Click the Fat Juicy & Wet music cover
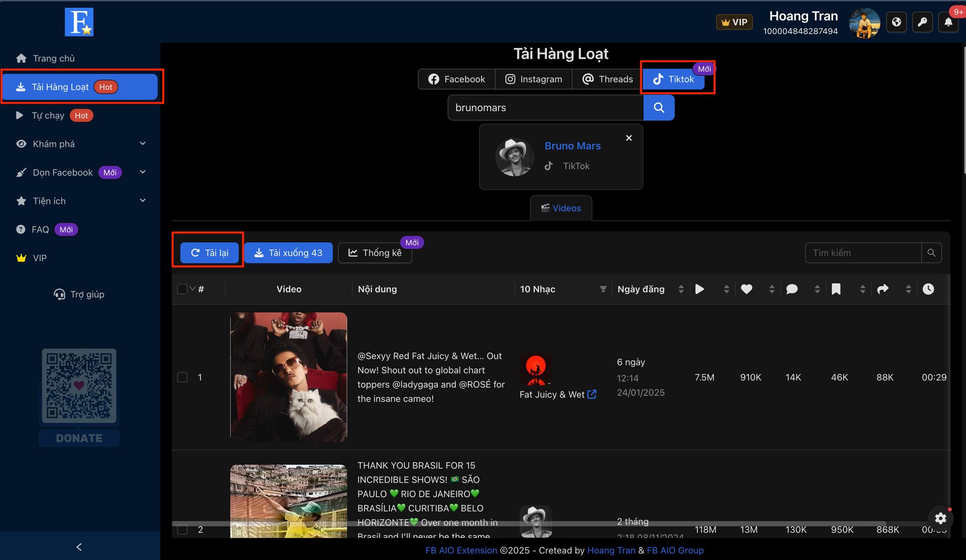Viewport: 966px width, 560px height. click(536, 369)
